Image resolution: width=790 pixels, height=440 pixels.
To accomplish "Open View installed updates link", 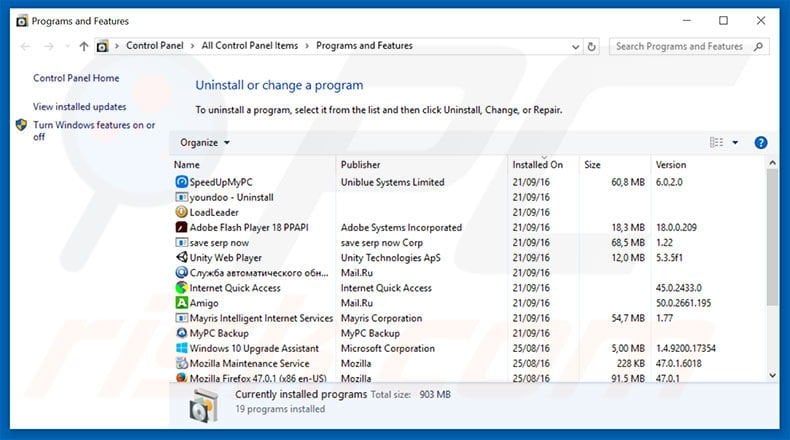I will pos(80,107).
